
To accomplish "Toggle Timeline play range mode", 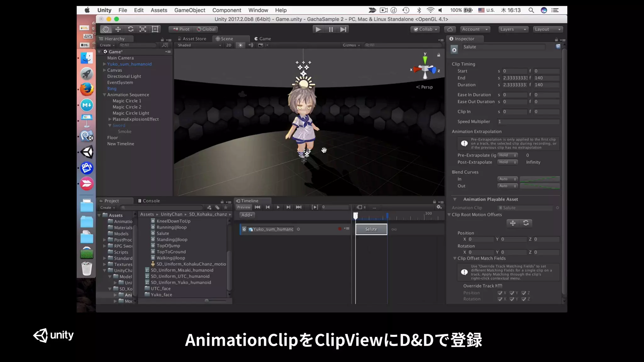I will coord(315,207).
